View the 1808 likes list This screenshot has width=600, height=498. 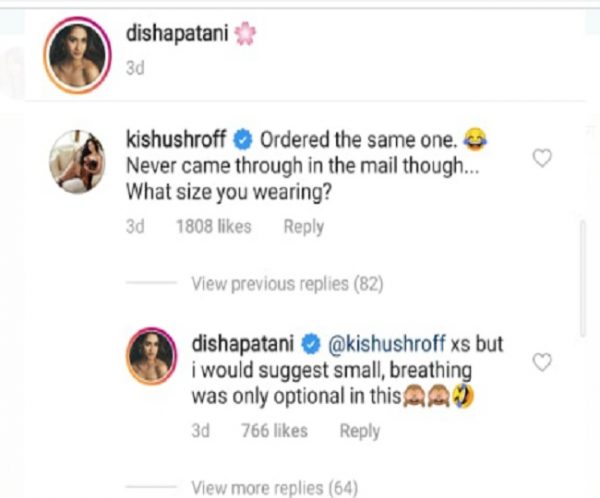pos(214,226)
